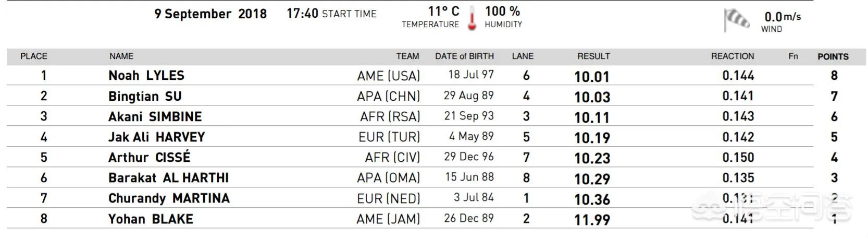Viewport: 868px width, 237px height.
Task: Click the windsock wind icon
Action: [x=737, y=20]
